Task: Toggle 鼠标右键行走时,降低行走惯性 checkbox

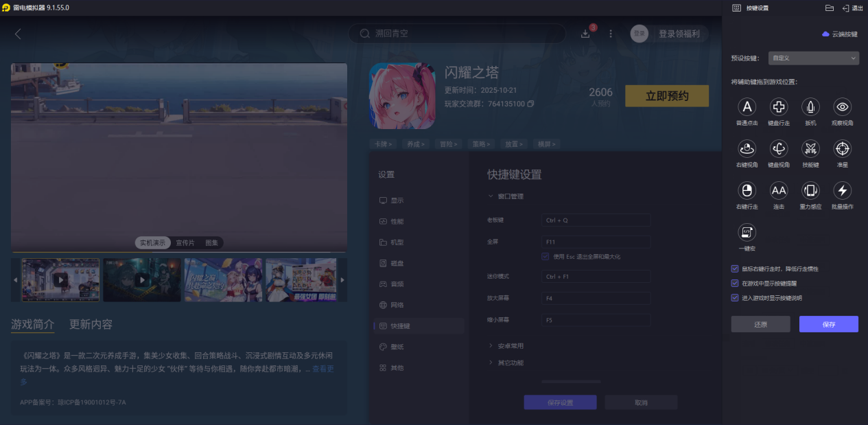Action: (735, 268)
